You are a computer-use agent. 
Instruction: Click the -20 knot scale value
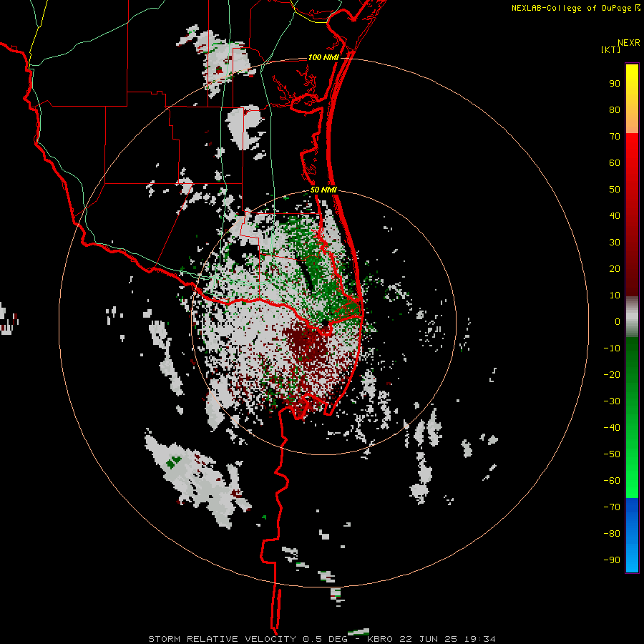tap(612, 374)
